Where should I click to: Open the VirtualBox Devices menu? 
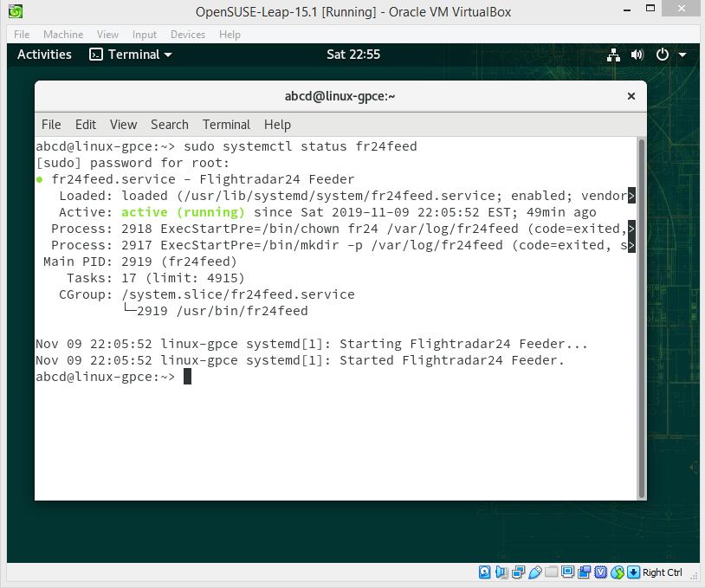click(x=188, y=35)
